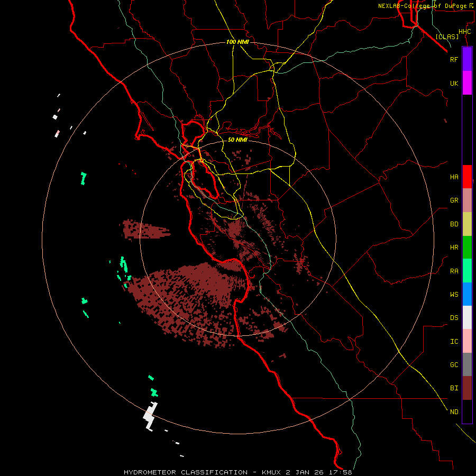Click the 100 NMI range ring label
The image size is (476, 476).
pos(237,42)
